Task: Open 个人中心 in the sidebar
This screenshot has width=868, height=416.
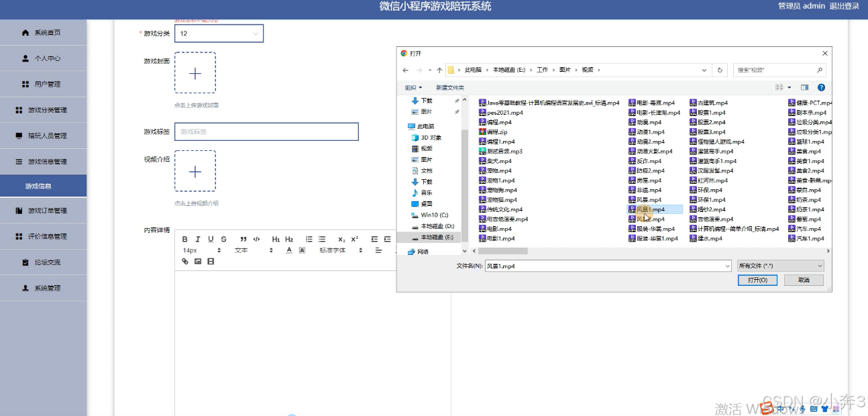Action: [x=43, y=58]
